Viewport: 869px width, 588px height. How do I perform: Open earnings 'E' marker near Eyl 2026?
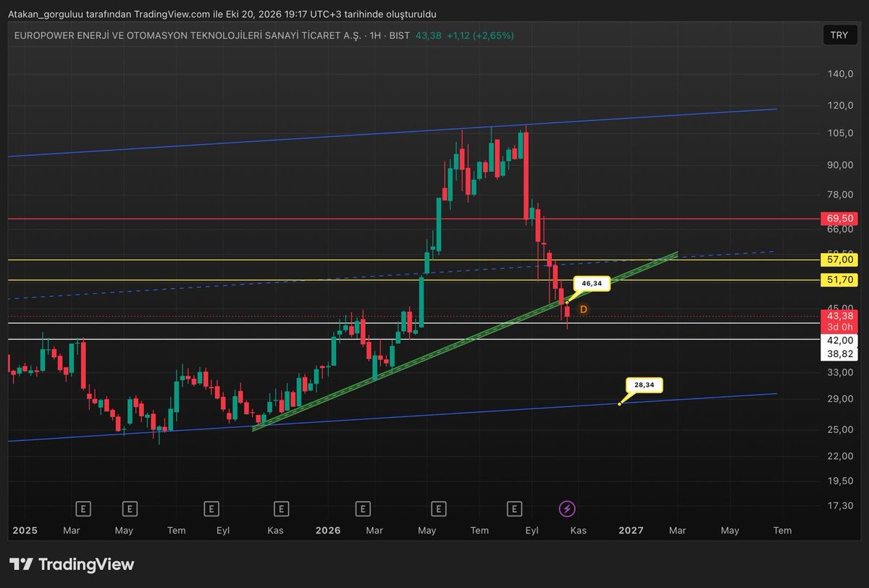pos(514,508)
